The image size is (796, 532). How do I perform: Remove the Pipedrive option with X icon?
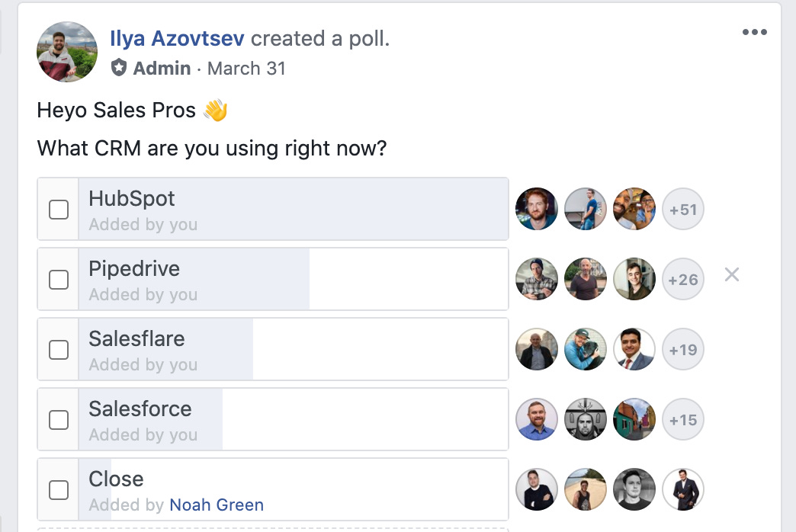pos(731,274)
